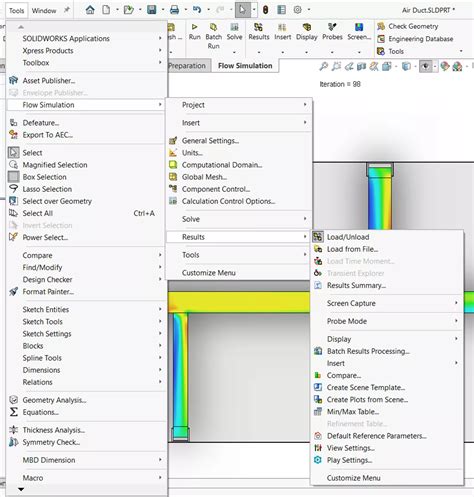The height and width of the screenshot is (497, 474).
Task: Click the Undo arrow icon
Action: point(197,10)
